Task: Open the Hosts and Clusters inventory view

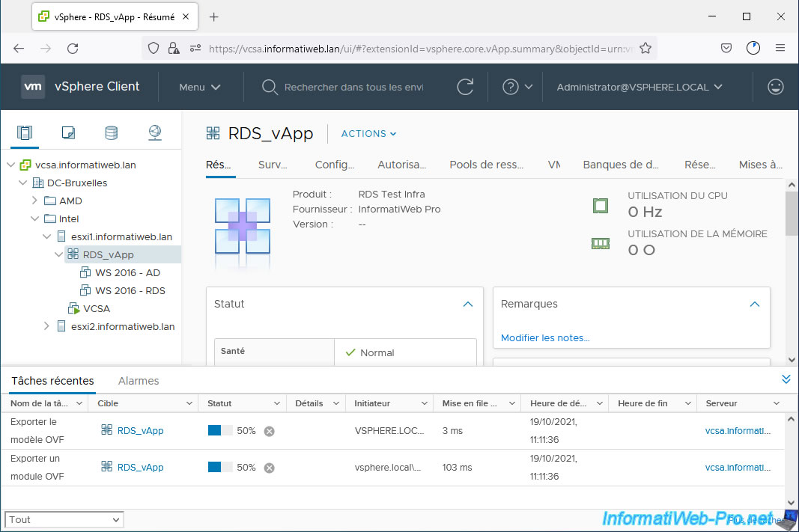Action: (x=25, y=133)
